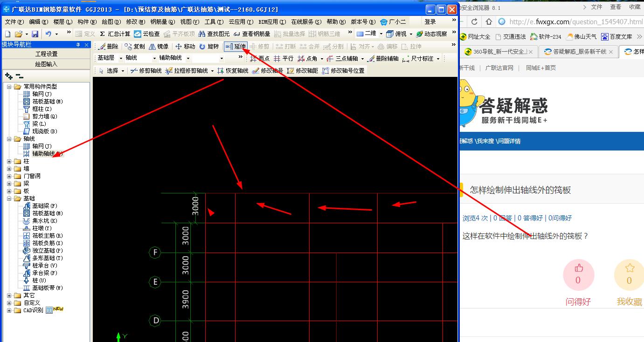Open the 二维 view mode dropdown
Image resolution: width=644 pixels, height=342 pixels.
(x=381, y=34)
